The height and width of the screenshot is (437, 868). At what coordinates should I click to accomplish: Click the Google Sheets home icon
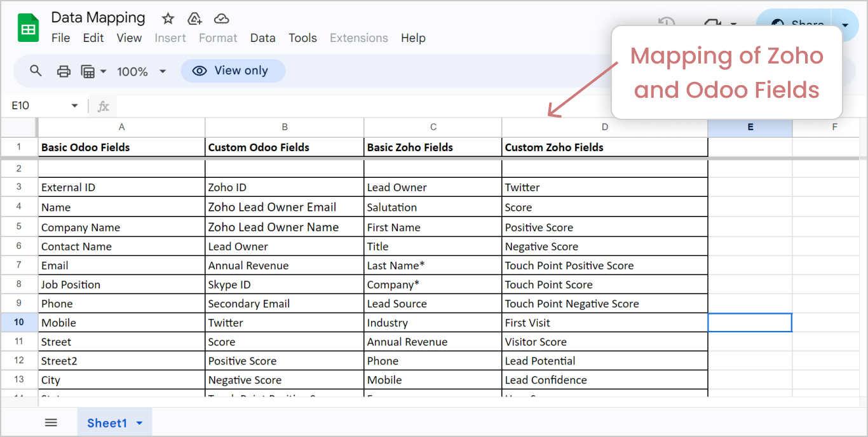[27, 27]
